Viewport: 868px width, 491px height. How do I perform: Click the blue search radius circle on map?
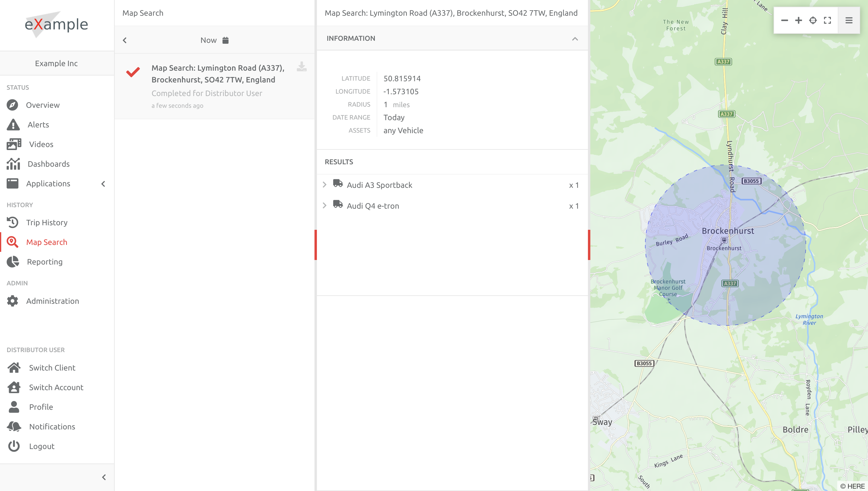[726, 246]
